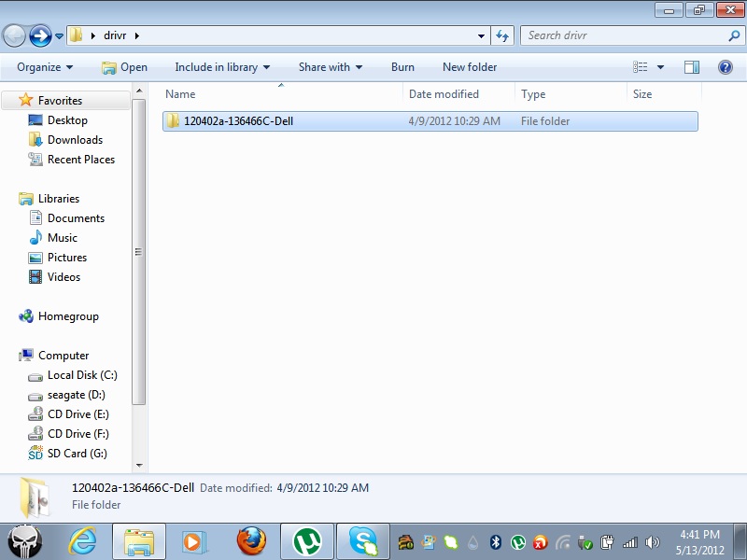
Task: Open Skype from the taskbar
Action: pyautogui.click(x=363, y=542)
